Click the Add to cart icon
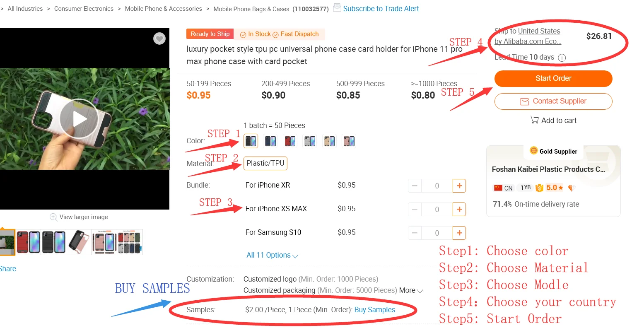Screen dimensions: 644x328 click(x=535, y=120)
